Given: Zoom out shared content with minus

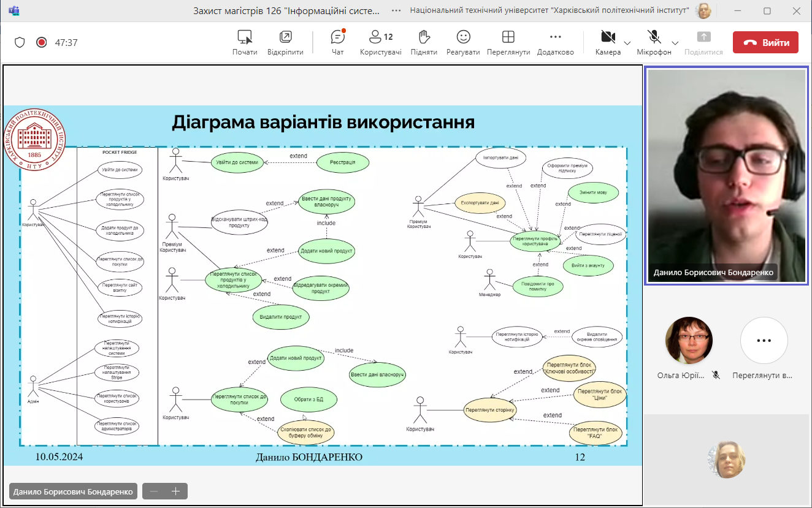Looking at the screenshot, I should 154,491.
